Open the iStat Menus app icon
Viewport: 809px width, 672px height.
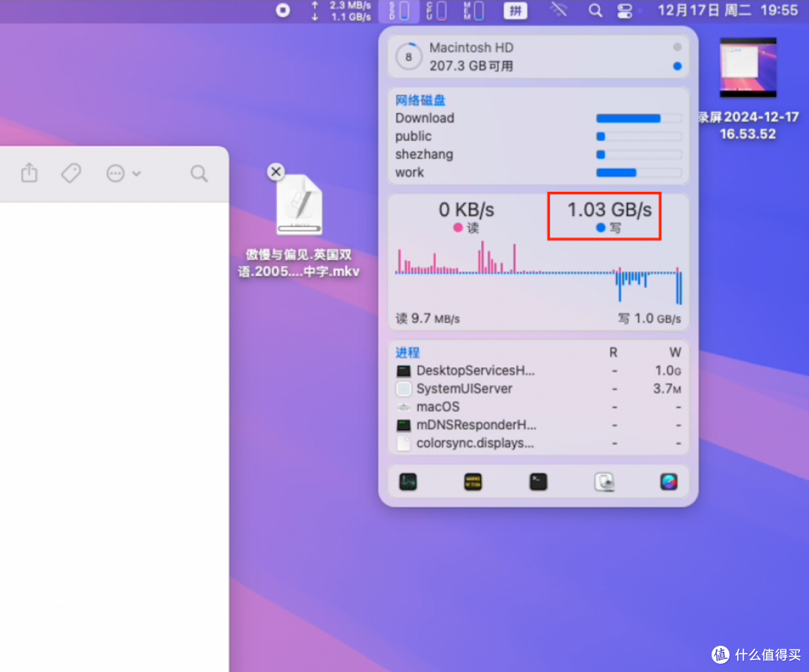669,482
